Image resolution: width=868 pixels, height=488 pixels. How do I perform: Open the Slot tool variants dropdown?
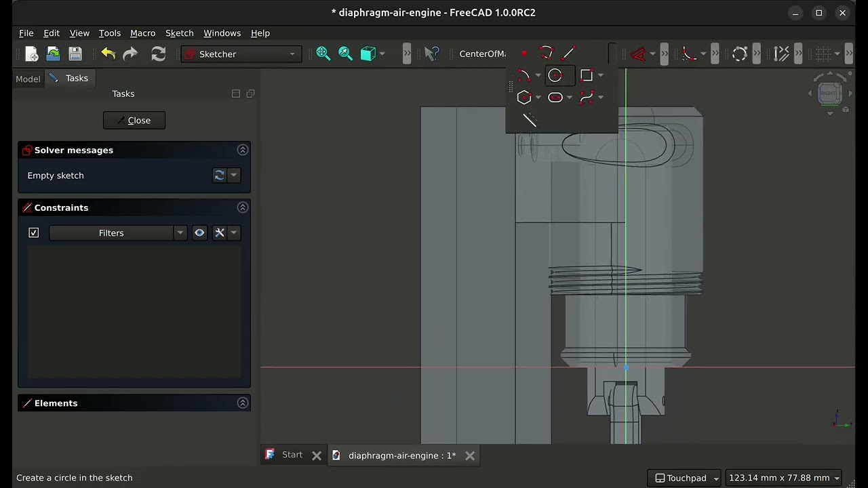[569, 98]
